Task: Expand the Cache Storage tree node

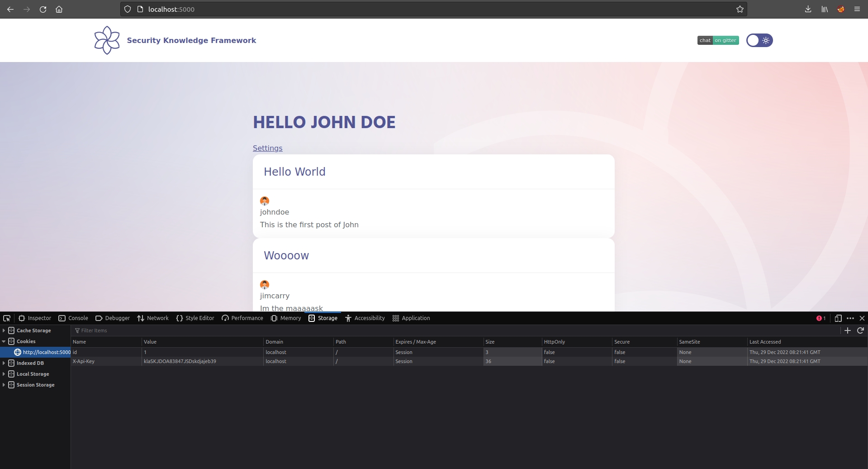Action: click(4, 330)
